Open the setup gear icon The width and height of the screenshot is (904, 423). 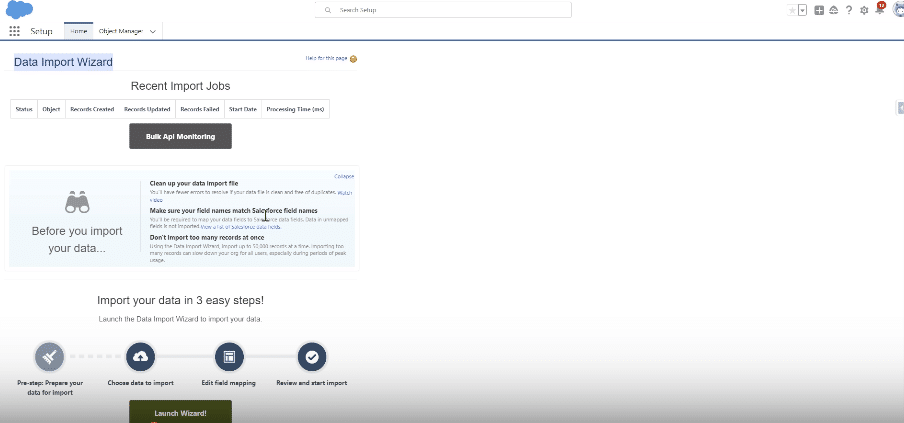point(864,10)
